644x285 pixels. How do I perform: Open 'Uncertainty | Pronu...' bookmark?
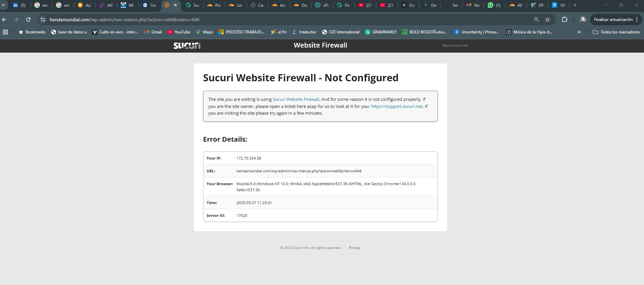(x=476, y=32)
